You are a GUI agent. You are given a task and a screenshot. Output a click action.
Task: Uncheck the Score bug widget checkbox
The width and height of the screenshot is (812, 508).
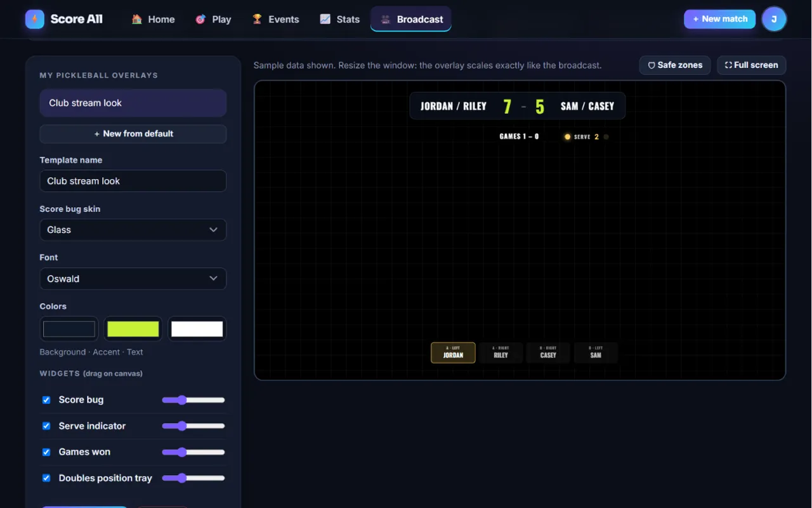pos(46,400)
